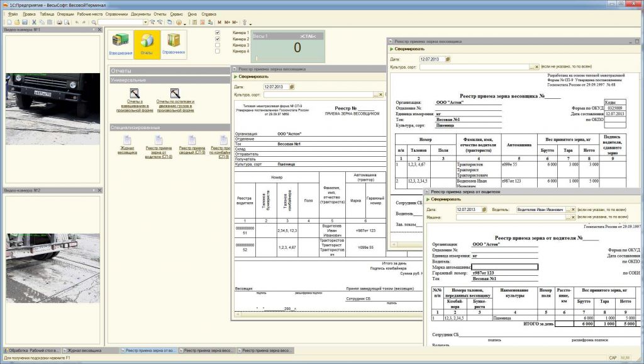Click the Весы 1 weight indicator slider
The image size is (644, 364).
(257, 59)
